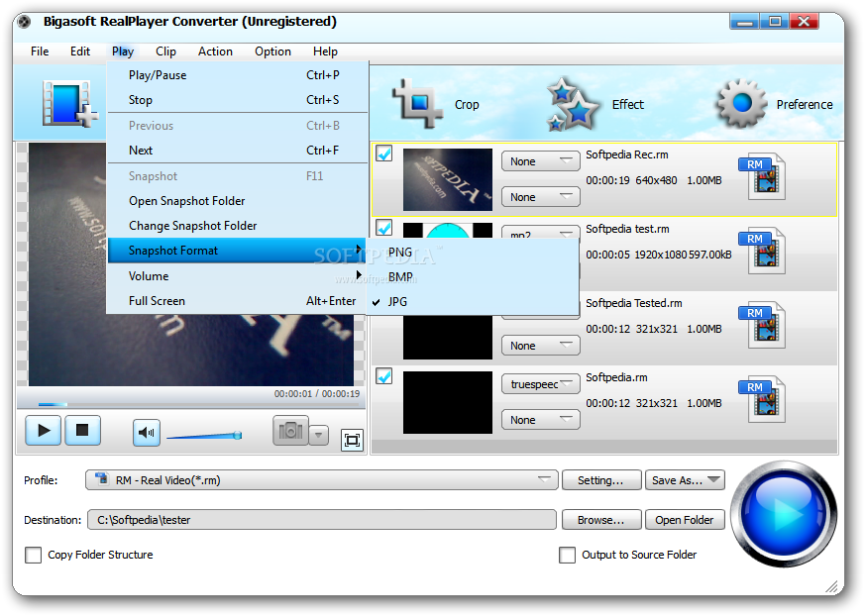Select PNG snapshot format
This screenshot has width=865, height=616.
[473, 252]
